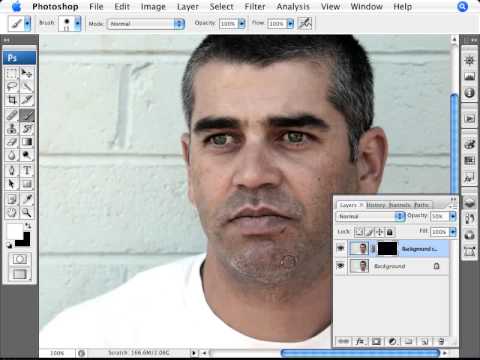Hide the Background copy layer eye
Viewport: 480px width, 360px height.
340,249
